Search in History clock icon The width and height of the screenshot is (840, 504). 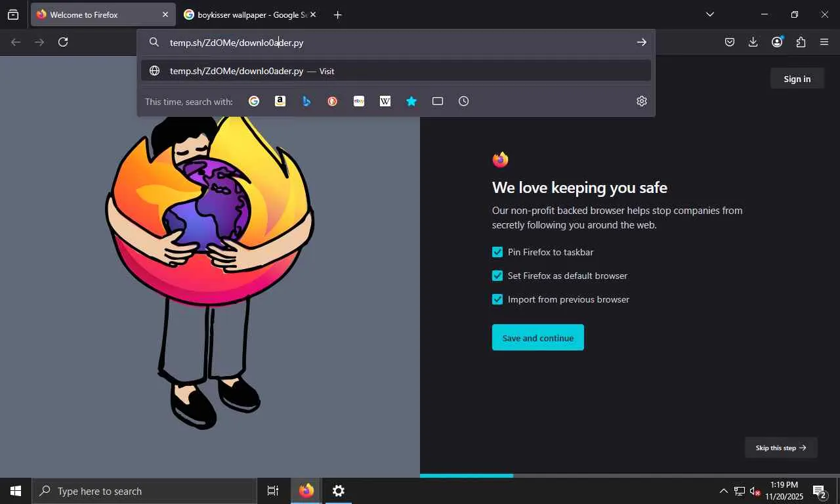point(464,101)
